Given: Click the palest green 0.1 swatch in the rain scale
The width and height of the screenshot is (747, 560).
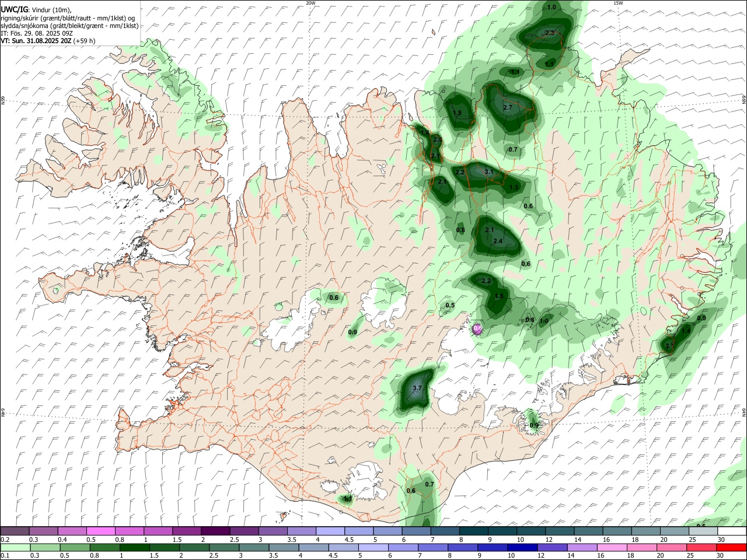Looking at the screenshot, I should pyautogui.click(x=15, y=548).
